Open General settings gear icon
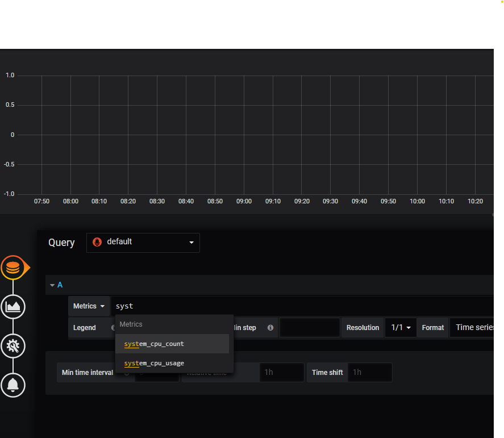The width and height of the screenshot is (504, 438). (x=13, y=345)
